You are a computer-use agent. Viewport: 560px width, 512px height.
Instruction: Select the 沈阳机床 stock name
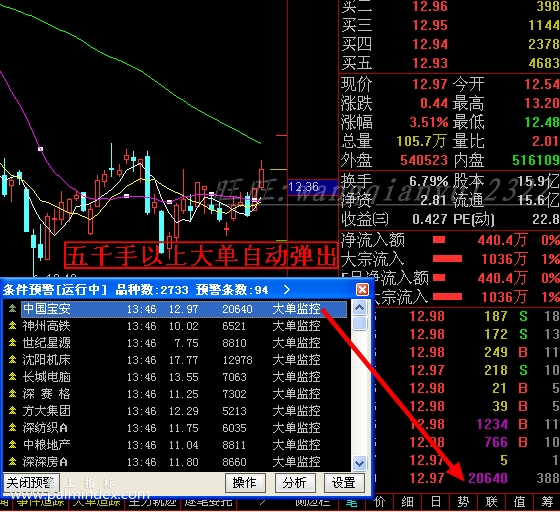46,360
